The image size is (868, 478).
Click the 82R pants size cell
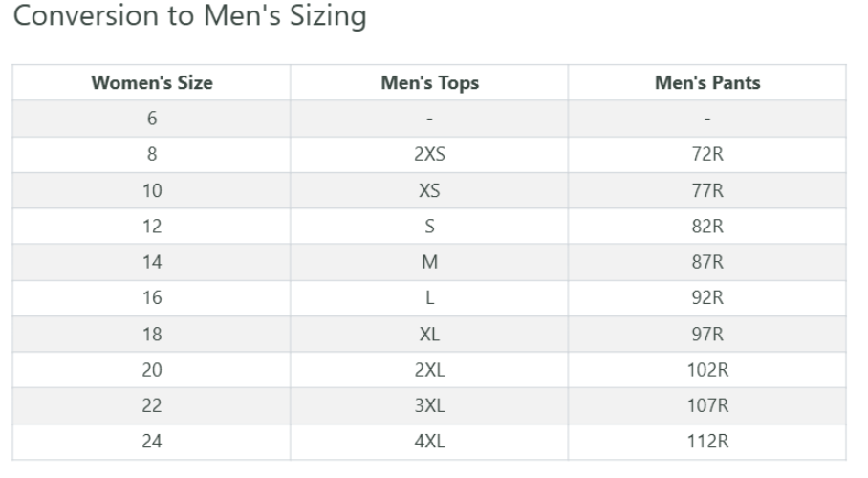(707, 227)
